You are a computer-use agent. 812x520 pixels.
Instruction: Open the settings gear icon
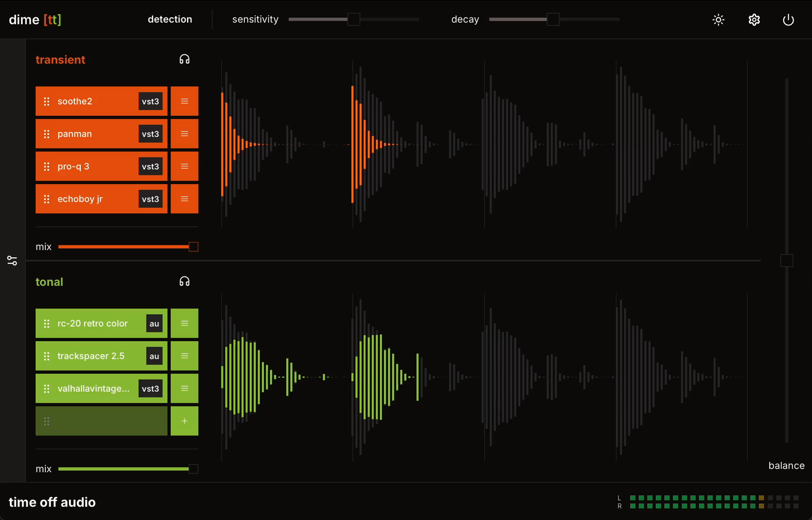(x=754, y=19)
